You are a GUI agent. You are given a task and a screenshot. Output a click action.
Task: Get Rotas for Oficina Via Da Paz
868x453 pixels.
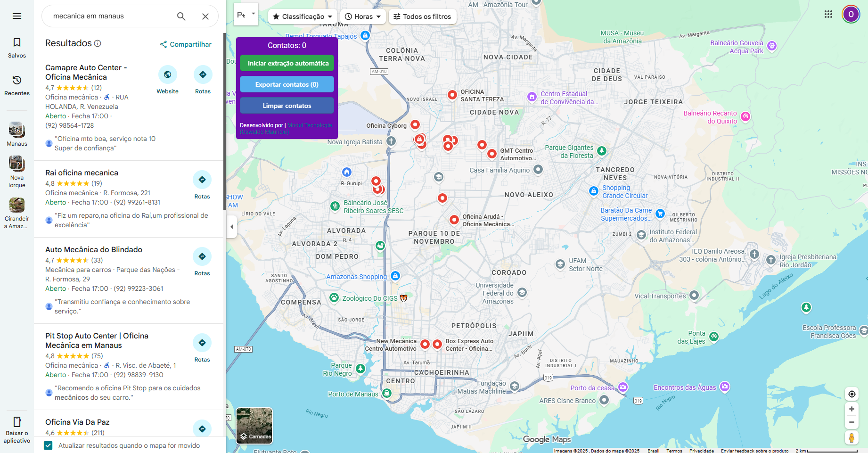(x=202, y=428)
